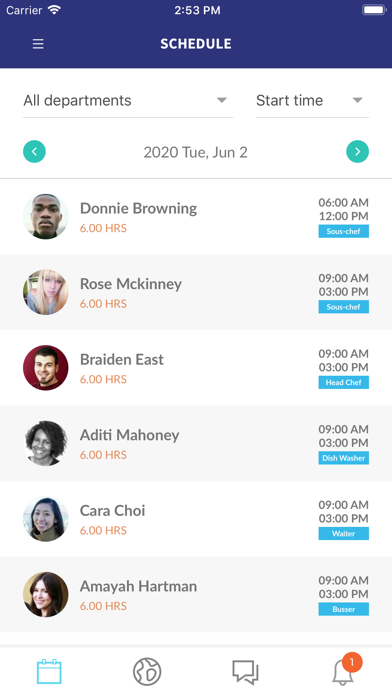Select Rose Mckinney's profile photo
This screenshot has height=696, width=392.
[x=46, y=292]
